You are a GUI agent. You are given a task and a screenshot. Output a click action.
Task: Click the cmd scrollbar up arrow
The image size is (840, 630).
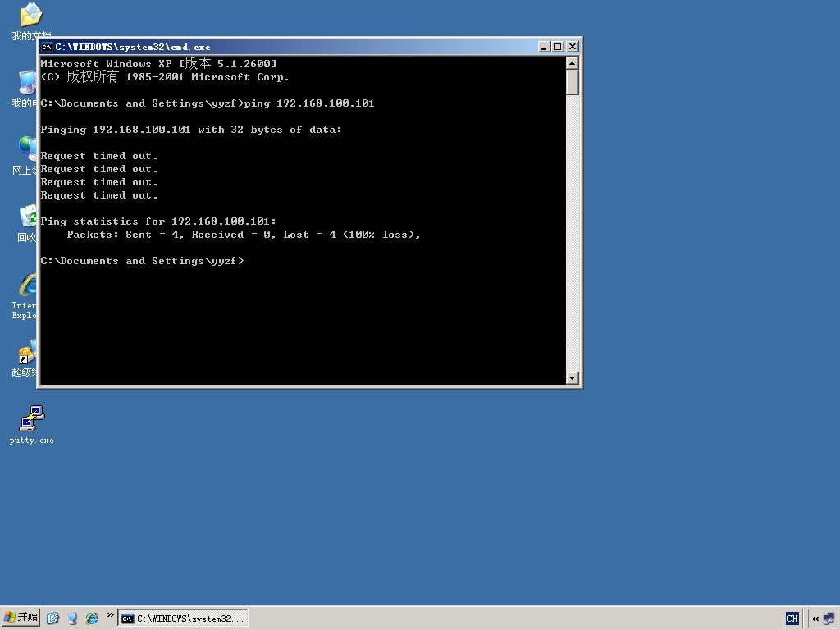tap(572, 62)
